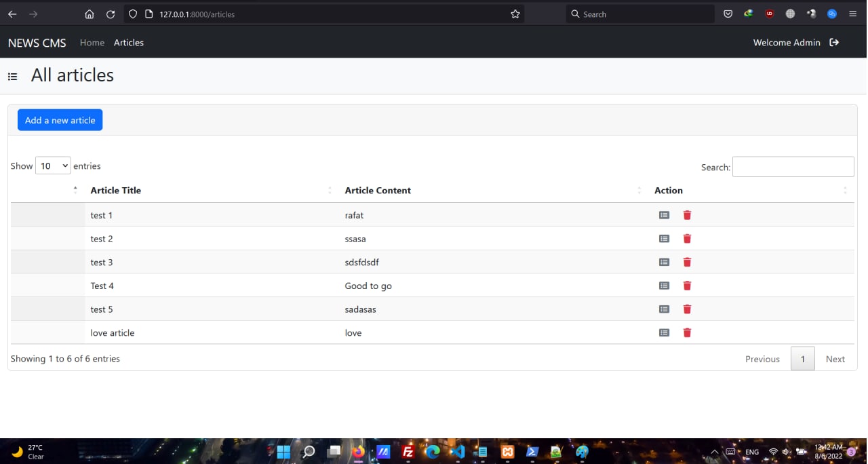Open the Internet Download Manager extension icon
This screenshot has width=868, height=464.
coord(749,14)
